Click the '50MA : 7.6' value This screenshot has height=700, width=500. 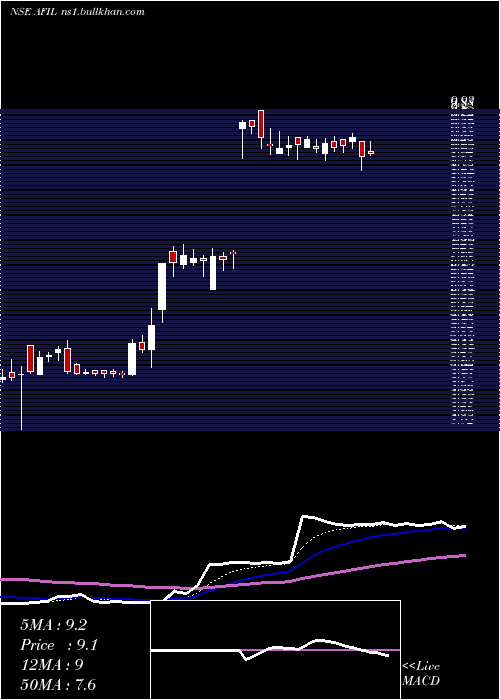[58, 684]
